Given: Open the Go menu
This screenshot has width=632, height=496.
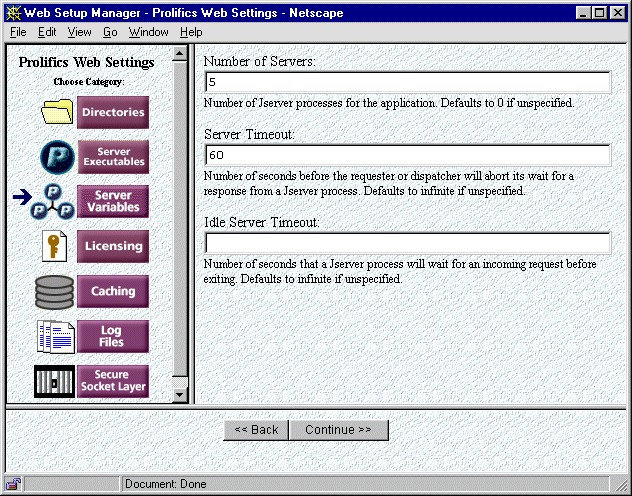Looking at the screenshot, I should tap(110, 32).
